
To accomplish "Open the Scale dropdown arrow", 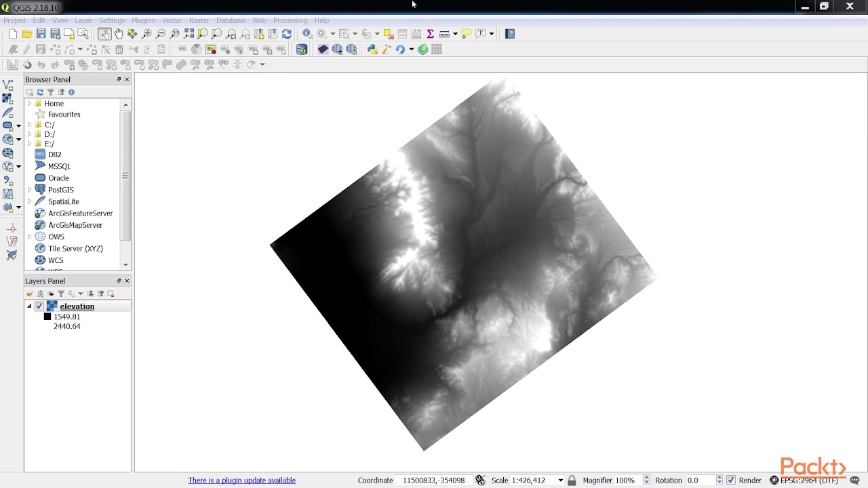I will click(x=560, y=480).
